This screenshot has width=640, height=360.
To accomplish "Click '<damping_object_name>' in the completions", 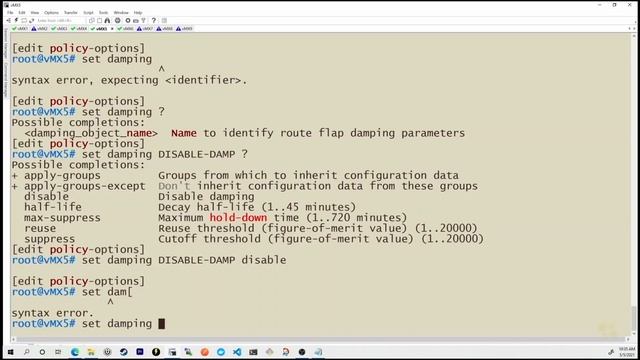I will pos(91,133).
